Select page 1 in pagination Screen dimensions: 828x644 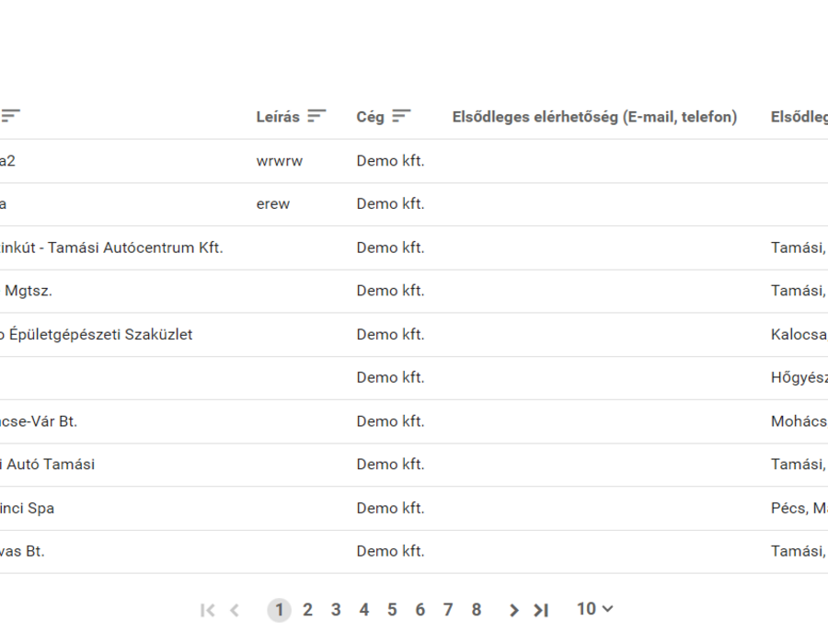click(x=280, y=610)
